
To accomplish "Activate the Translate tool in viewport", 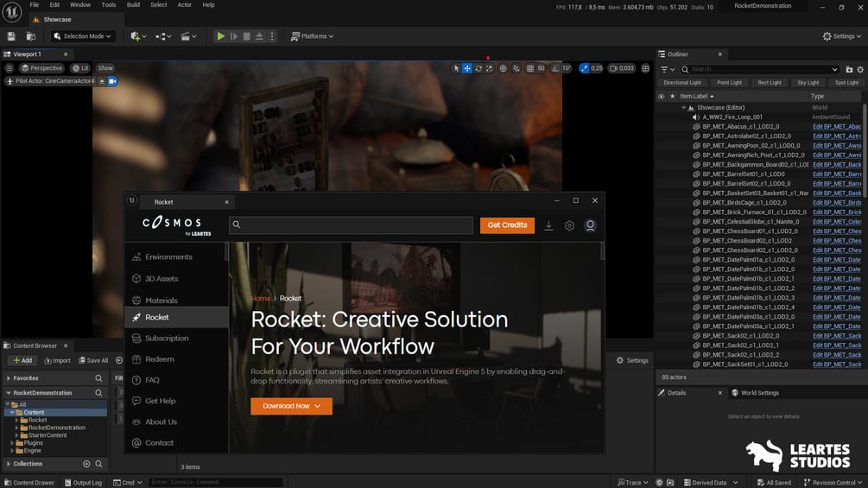I will tap(467, 68).
